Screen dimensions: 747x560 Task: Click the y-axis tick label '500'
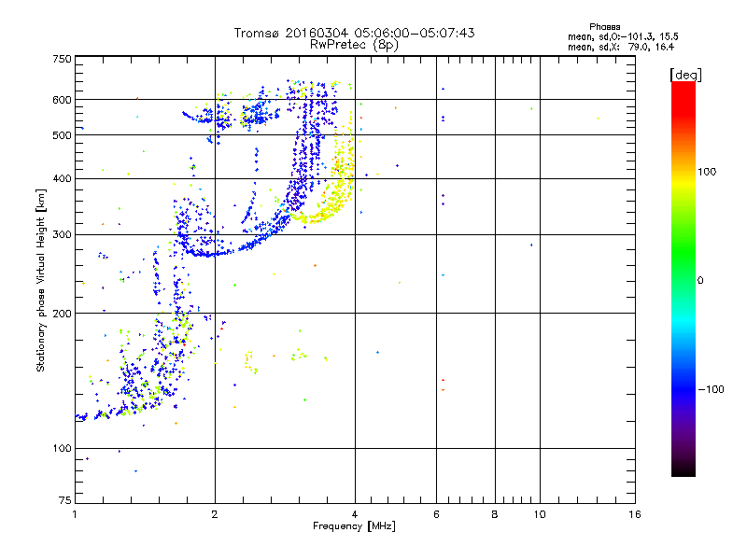click(62, 135)
